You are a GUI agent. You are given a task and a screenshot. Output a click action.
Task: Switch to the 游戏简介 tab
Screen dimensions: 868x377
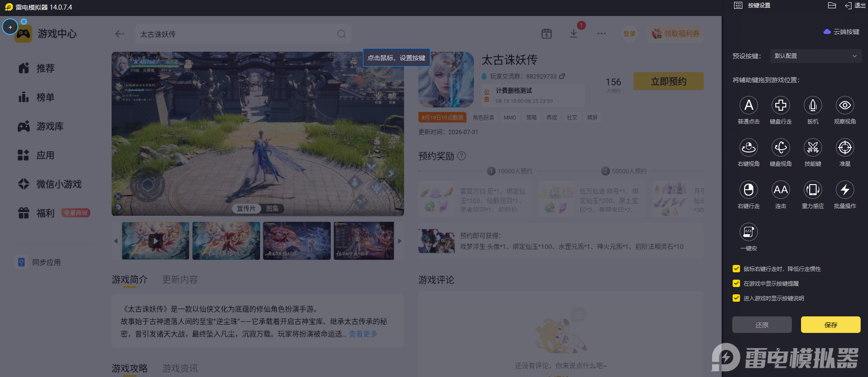click(x=129, y=280)
